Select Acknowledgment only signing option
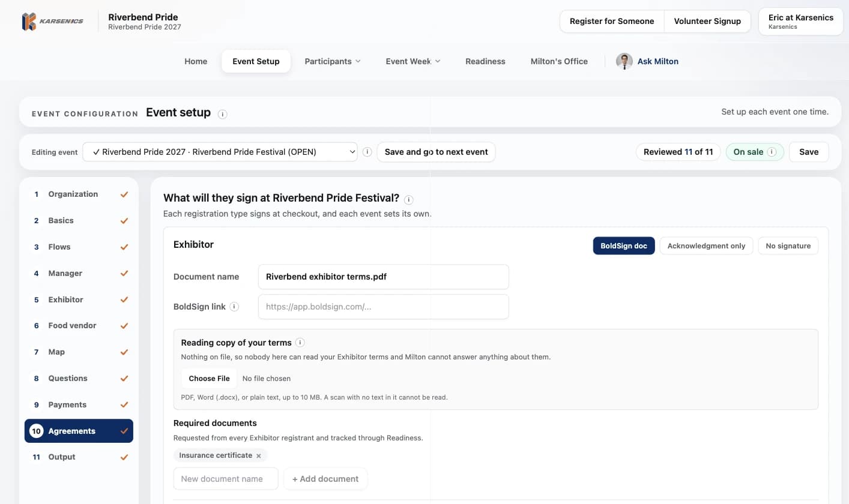This screenshot has height=504, width=849. 706,246
